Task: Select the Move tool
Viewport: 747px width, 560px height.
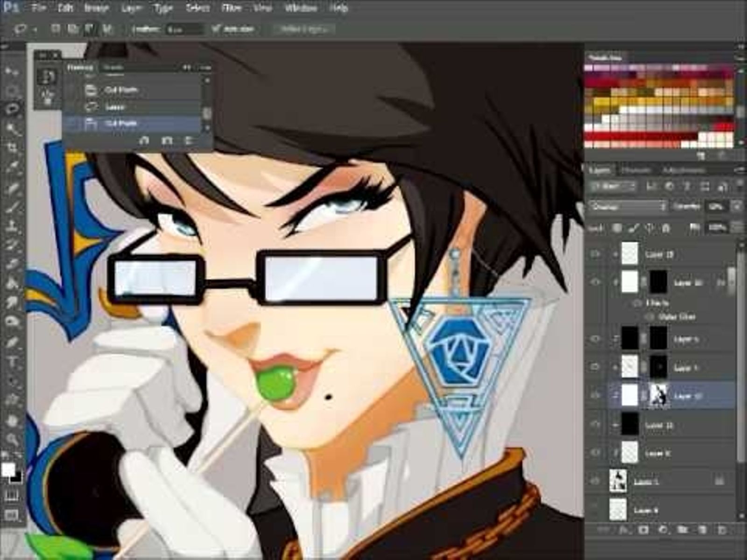Action: click(12, 72)
